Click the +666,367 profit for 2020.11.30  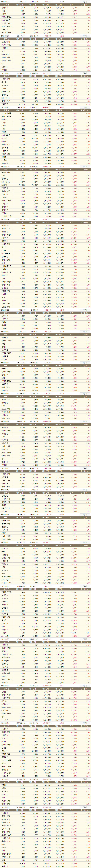click(x=47, y=2)
